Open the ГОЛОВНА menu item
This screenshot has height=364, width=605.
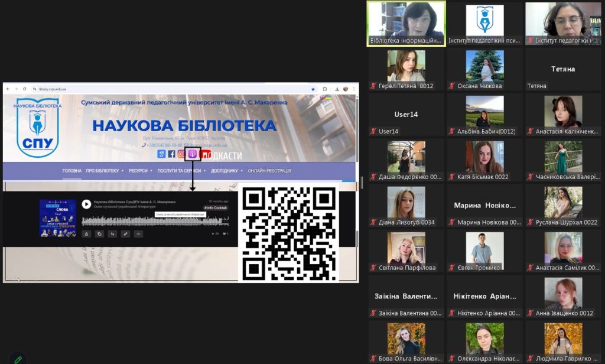pos(71,171)
